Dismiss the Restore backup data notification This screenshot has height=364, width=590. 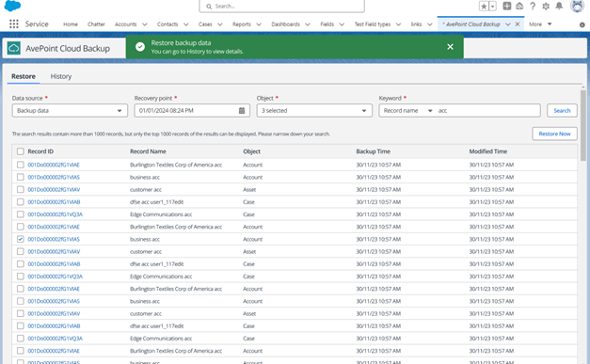pos(450,47)
